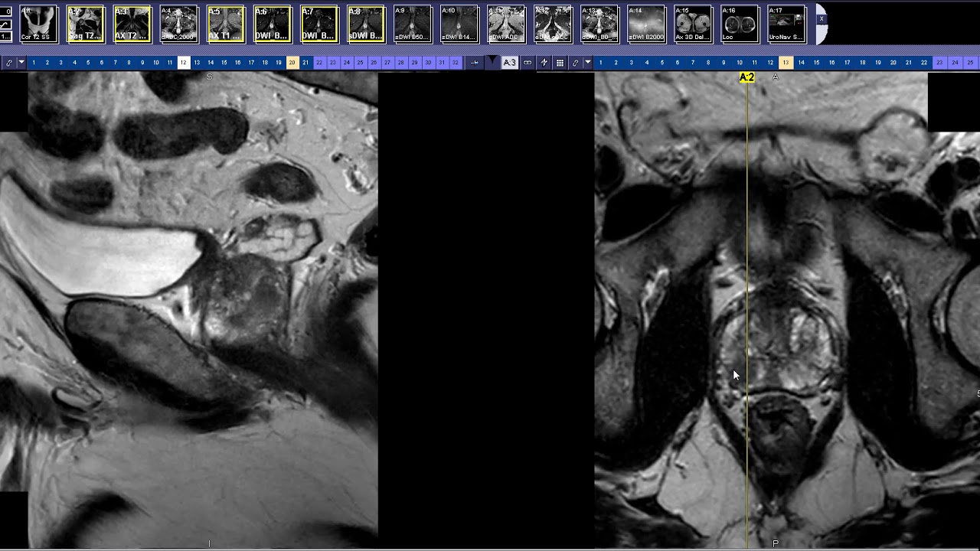This screenshot has width=980, height=551.
Task: Open the A:15 Ax 3D Del series thumbnail
Action: coord(692,24)
